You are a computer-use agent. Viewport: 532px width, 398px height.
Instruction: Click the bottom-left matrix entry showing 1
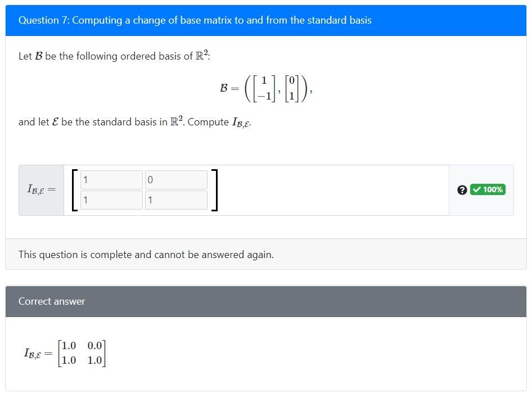(x=111, y=200)
